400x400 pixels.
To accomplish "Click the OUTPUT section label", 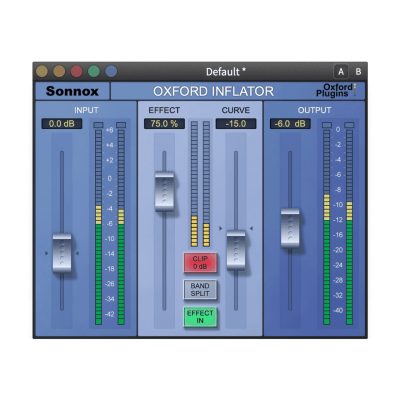I will [314, 110].
